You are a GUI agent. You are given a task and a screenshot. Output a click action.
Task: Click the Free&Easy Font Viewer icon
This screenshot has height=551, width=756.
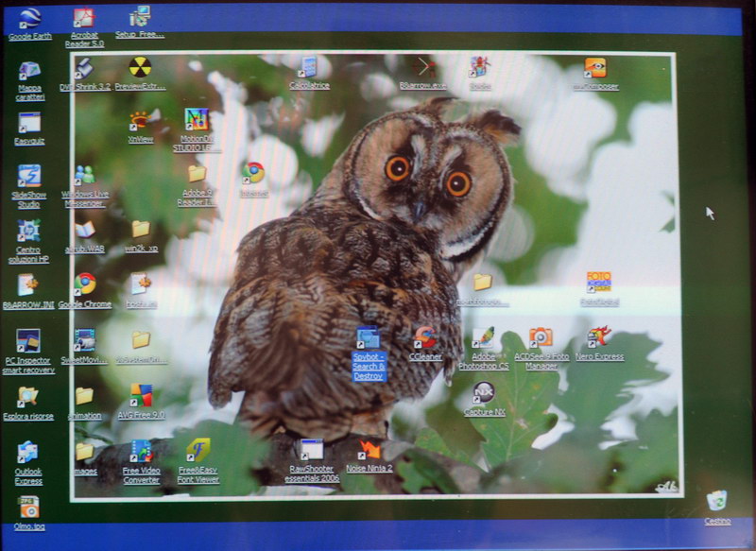click(198, 450)
